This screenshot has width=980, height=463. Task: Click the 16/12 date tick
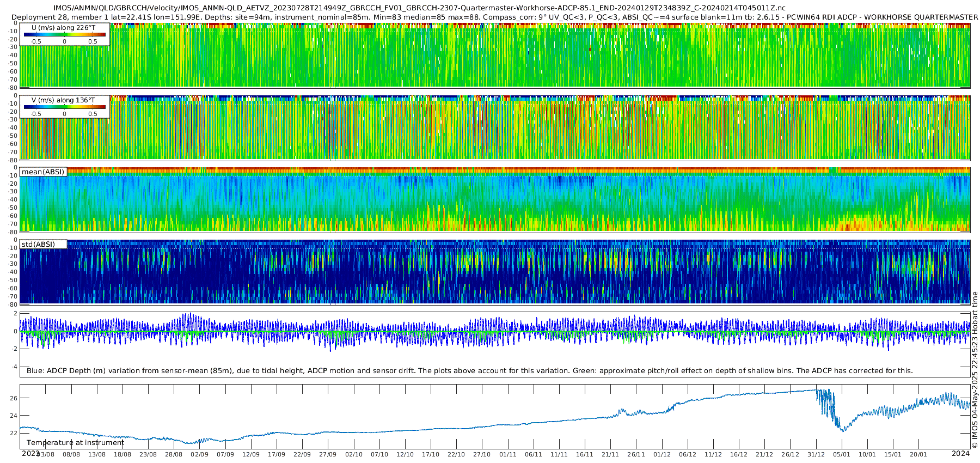(x=739, y=454)
